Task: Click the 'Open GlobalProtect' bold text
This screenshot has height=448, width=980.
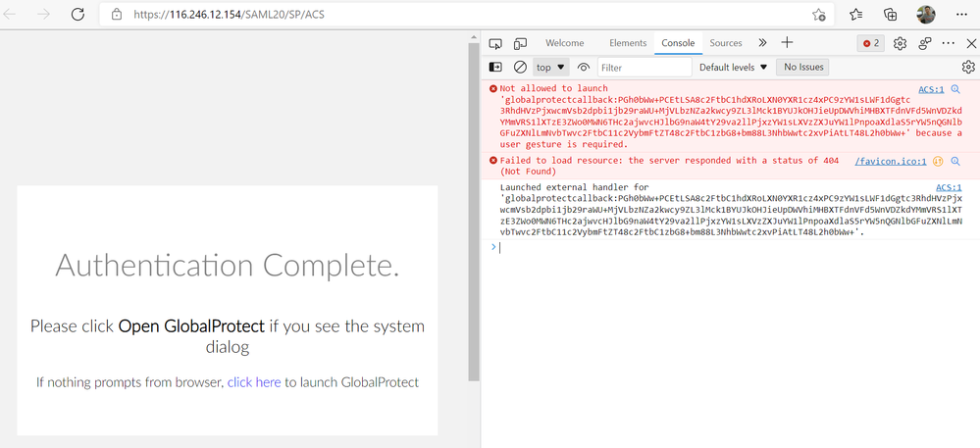Action: pyautogui.click(x=191, y=326)
